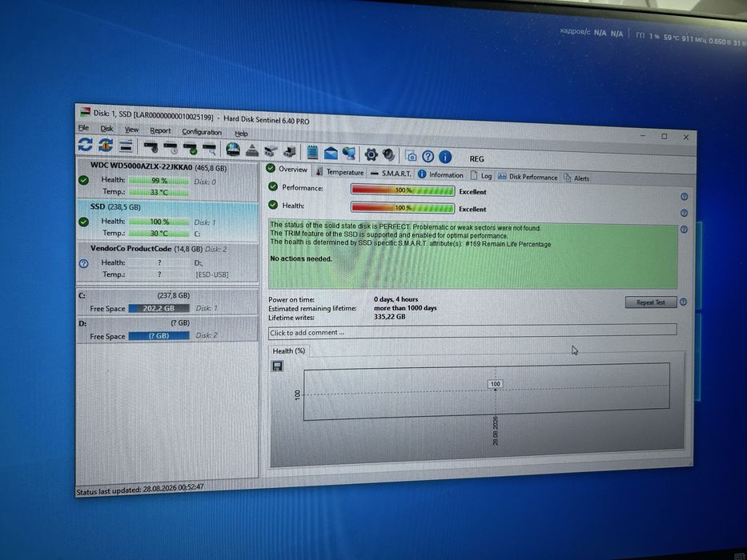747x560 pixels.
Task: Click the help icon beside the green status box
Action: [684, 229]
